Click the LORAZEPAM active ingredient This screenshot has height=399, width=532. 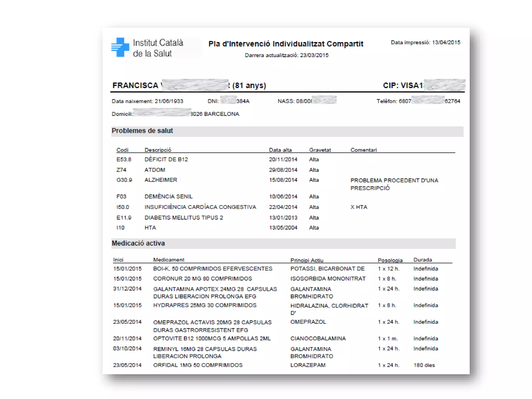tap(308, 365)
